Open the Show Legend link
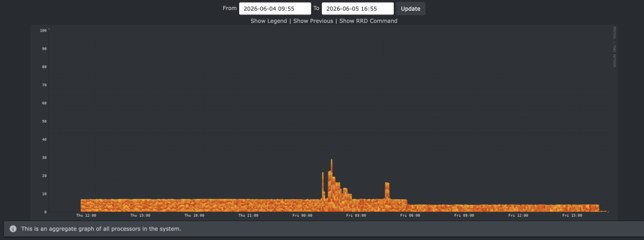Image resolution: width=644 pixels, height=240 pixels. [269, 21]
